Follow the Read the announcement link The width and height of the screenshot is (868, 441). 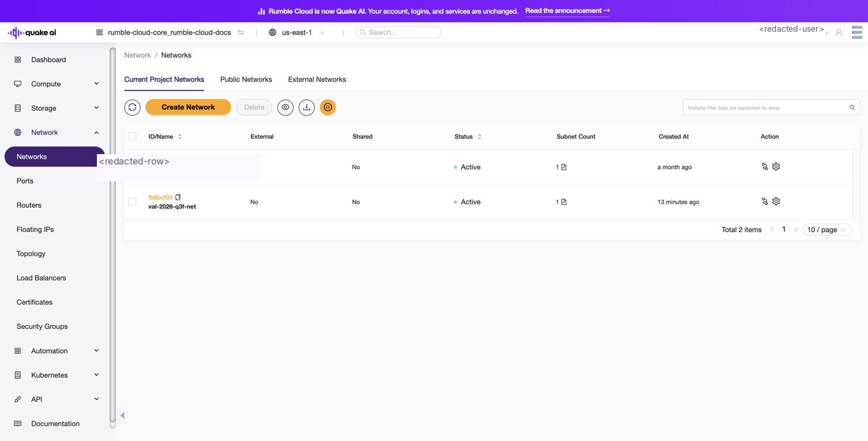(x=568, y=11)
